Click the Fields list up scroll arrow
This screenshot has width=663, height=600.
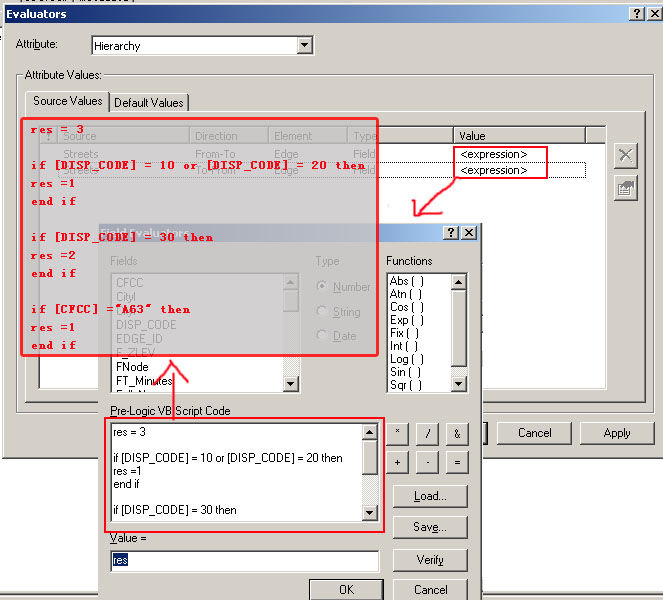pos(290,282)
